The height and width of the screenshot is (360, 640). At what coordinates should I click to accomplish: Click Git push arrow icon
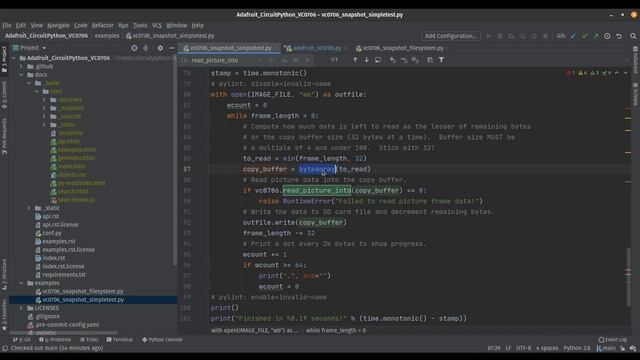point(596,36)
